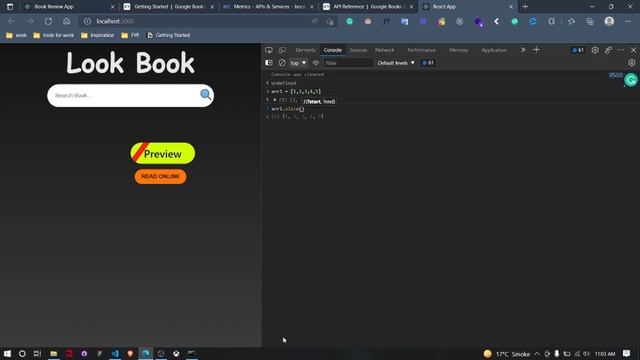
Task: Click the arr1.slice() console input line
Action: coord(288,109)
